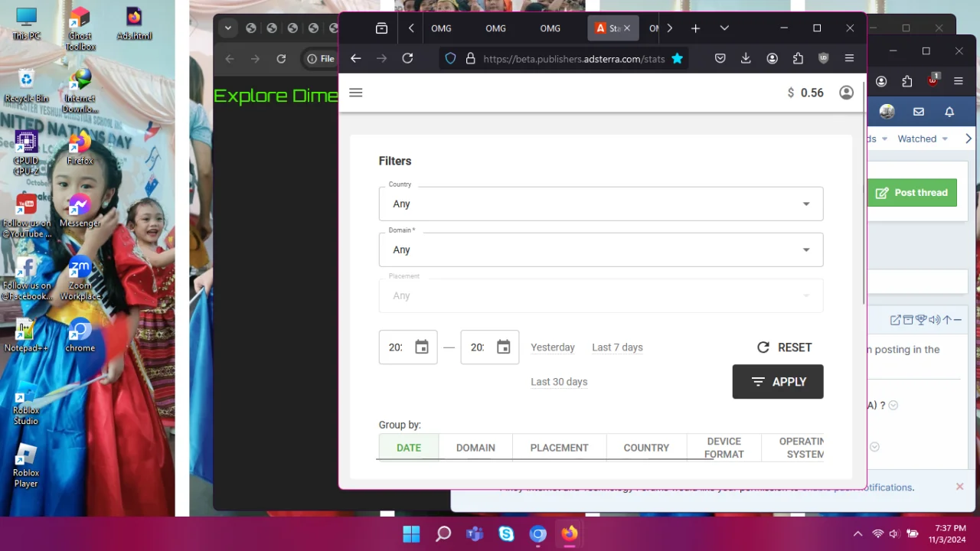
Task: Go back in the front Firefox window
Action: (355, 58)
